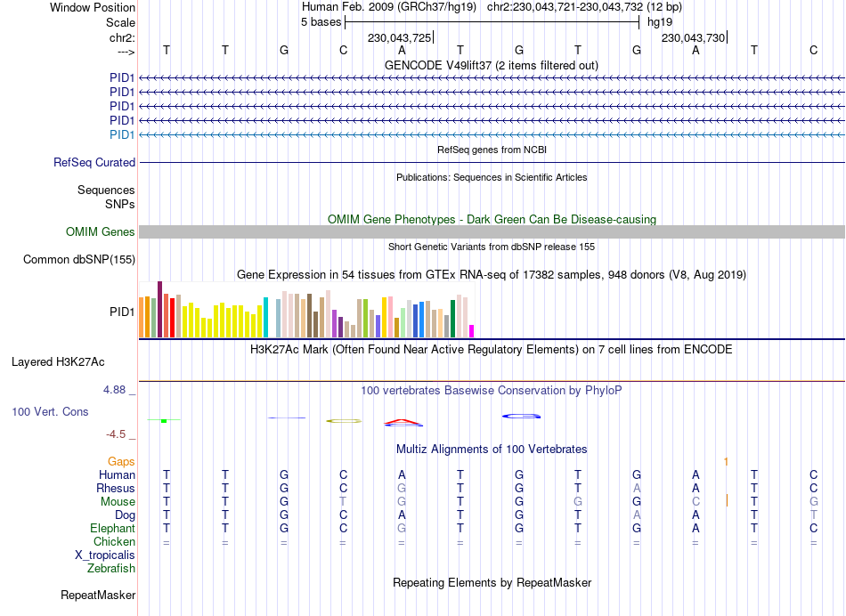
Task: Click the Dog alignment row label
Action: click(x=125, y=515)
